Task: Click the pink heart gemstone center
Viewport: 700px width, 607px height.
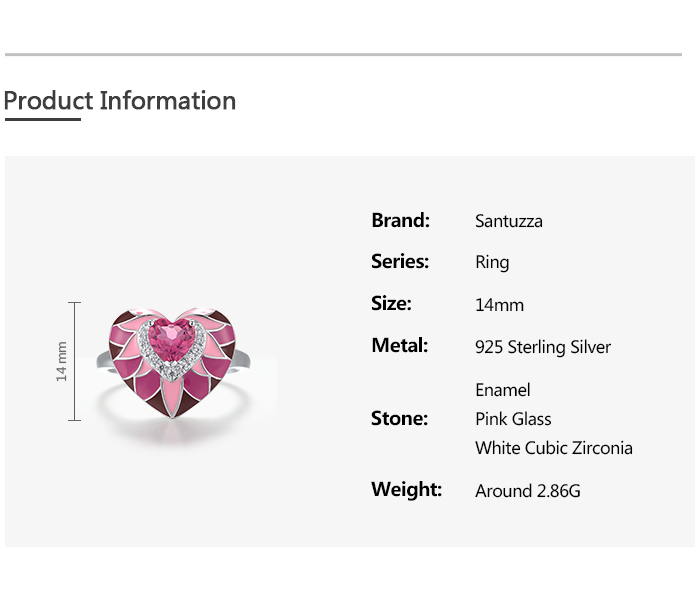Action: tap(176, 342)
